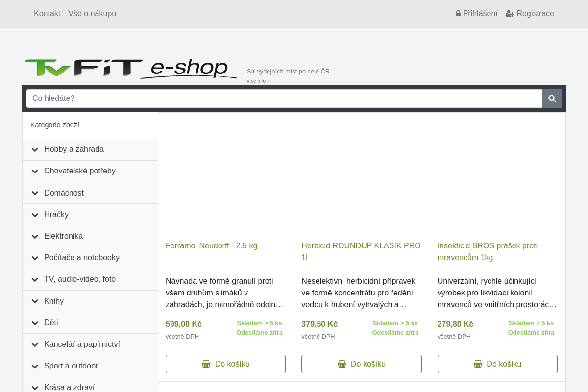Click 'Skladem > 5 ks' under Ferramol
Image resolution: width=588 pixels, height=392 pixels.
click(x=259, y=323)
